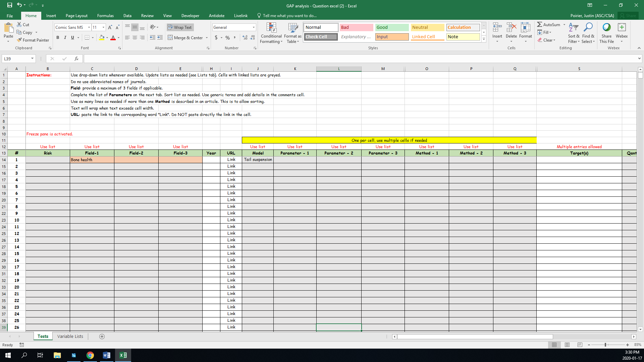Image resolution: width=644 pixels, height=362 pixels.
Task: Toggle Bold formatting button
Action: 58,38
